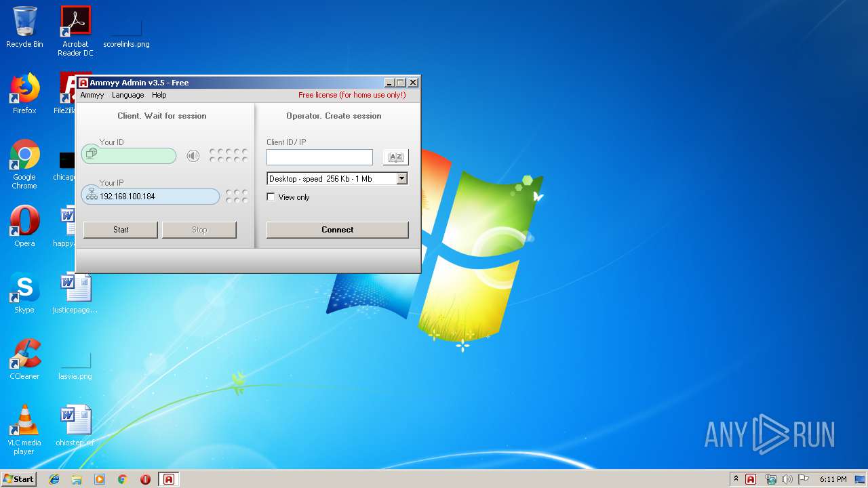Open Acrobat Reader DC desktop icon
Image resolution: width=868 pixels, height=488 pixels.
point(75,31)
